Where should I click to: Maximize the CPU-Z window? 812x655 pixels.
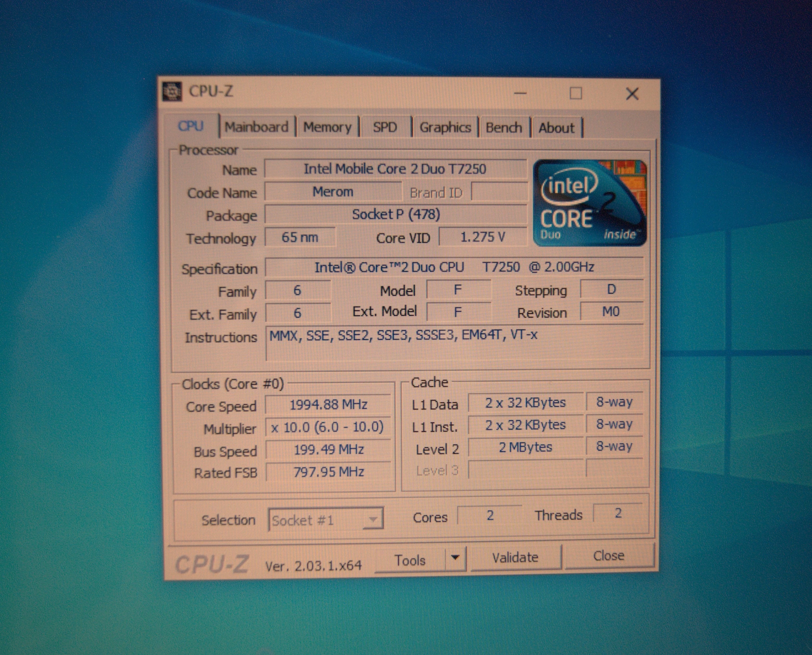tap(576, 93)
